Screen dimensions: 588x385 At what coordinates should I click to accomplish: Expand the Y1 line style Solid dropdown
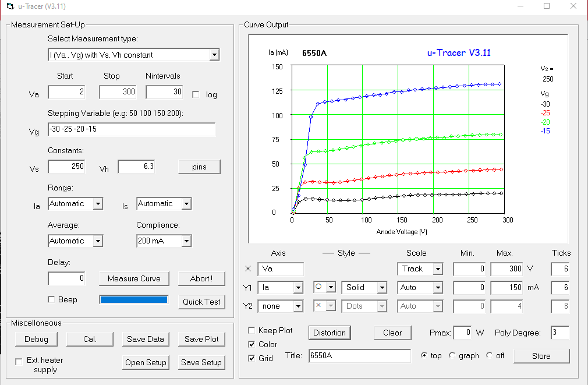pyautogui.click(x=381, y=287)
